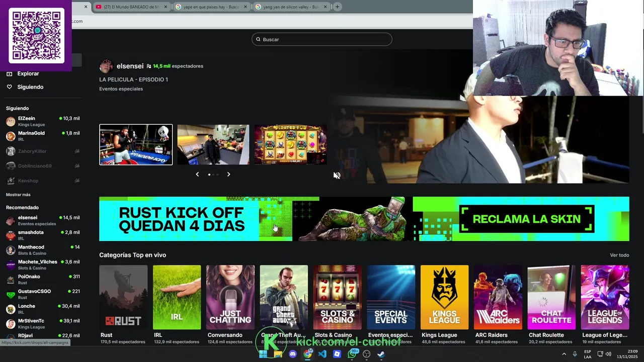Open Manthecod avatar in Recomendado

(x=11, y=250)
